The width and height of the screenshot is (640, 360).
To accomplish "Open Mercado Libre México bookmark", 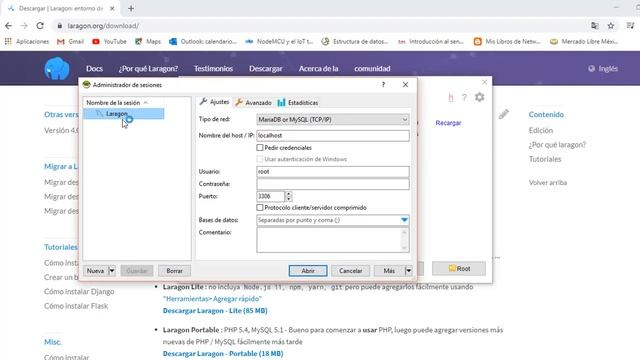I will pos(584,41).
